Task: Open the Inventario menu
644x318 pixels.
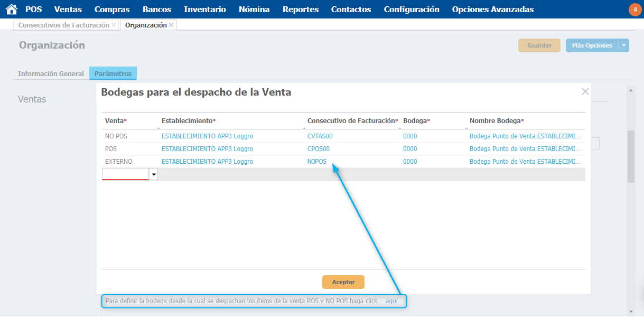Action: tap(204, 9)
